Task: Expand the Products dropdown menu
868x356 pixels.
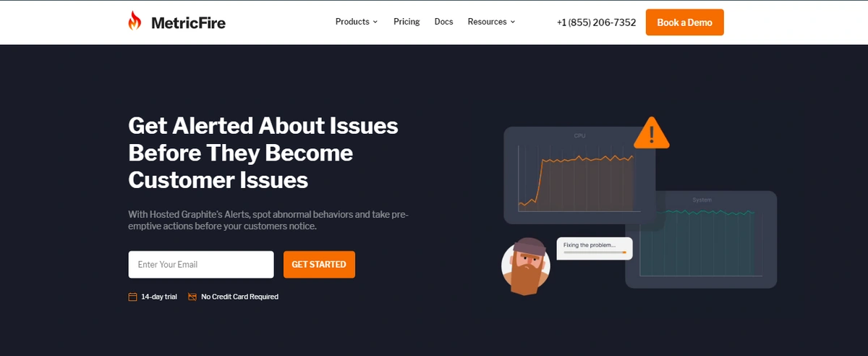Action: point(357,22)
